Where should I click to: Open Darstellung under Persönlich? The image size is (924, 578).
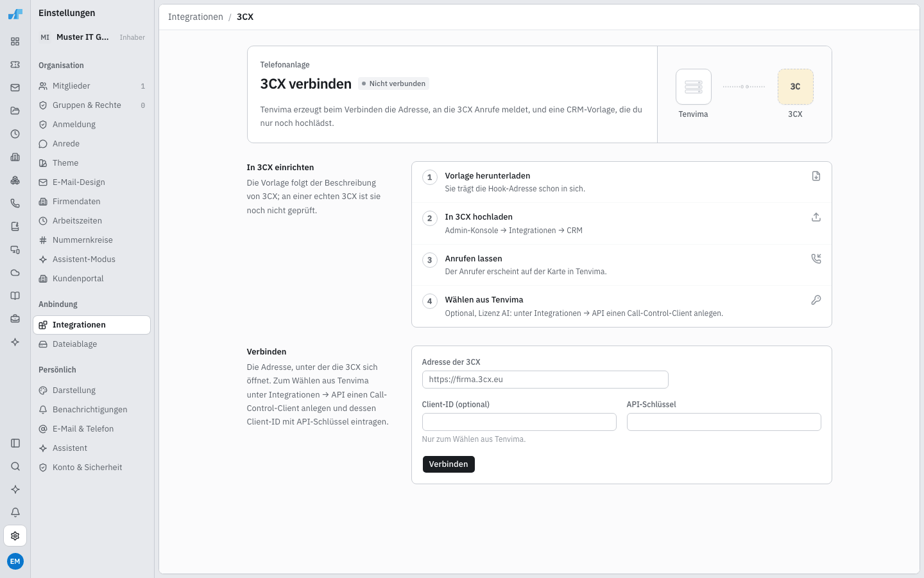(92, 390)
